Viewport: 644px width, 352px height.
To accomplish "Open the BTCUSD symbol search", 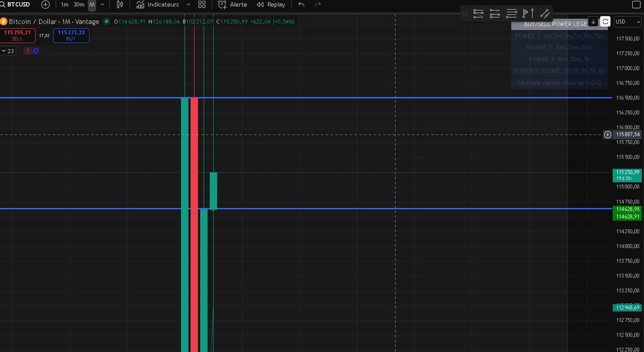I will (x=15, y=4).
